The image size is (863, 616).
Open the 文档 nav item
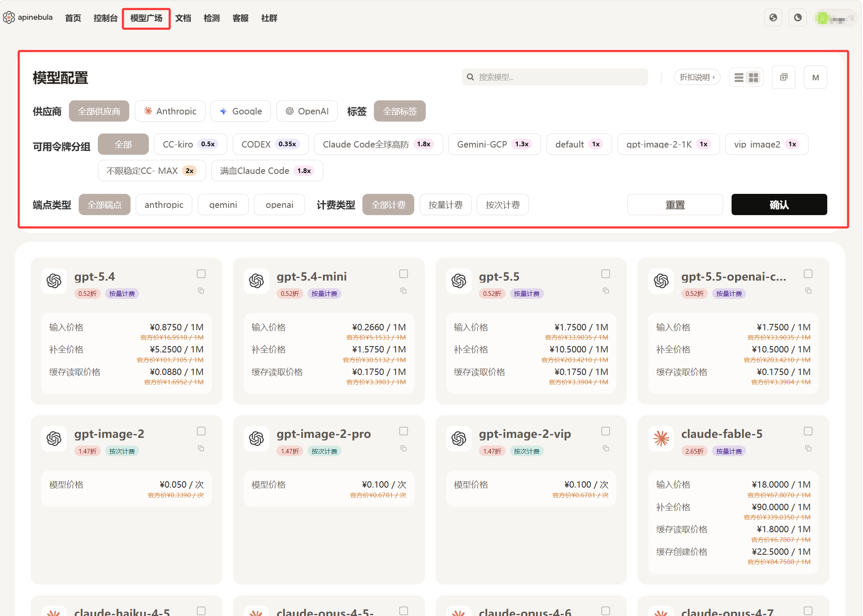(x=183, y=18)
